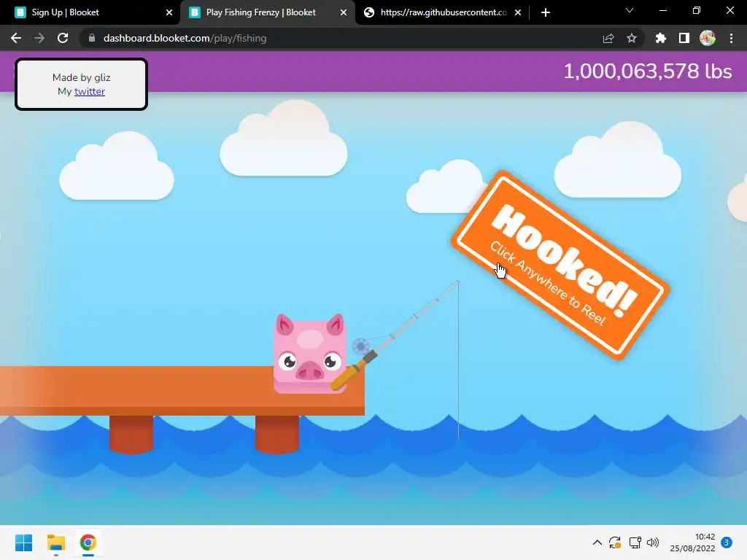Open the Extensions puzzle icon
747x560 pixels.
[661, 38]
